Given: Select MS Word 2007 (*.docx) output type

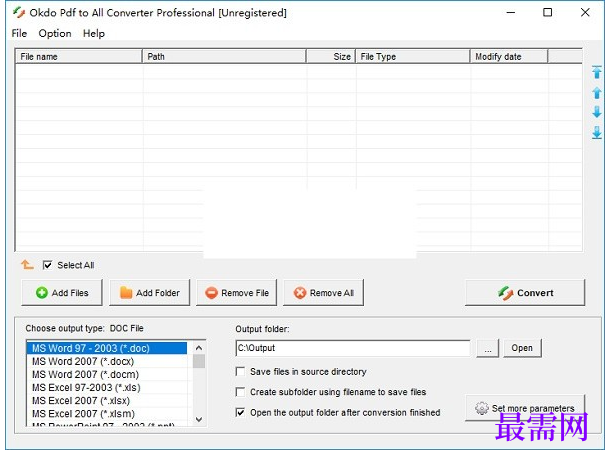Looking at the screenshot, I should tap(107, 361).
